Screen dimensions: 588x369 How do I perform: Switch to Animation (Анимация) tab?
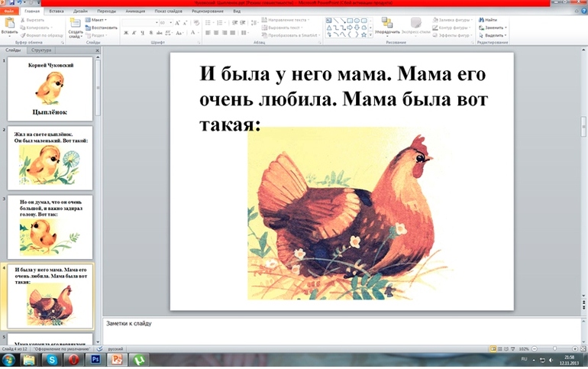tap(135, 11)
